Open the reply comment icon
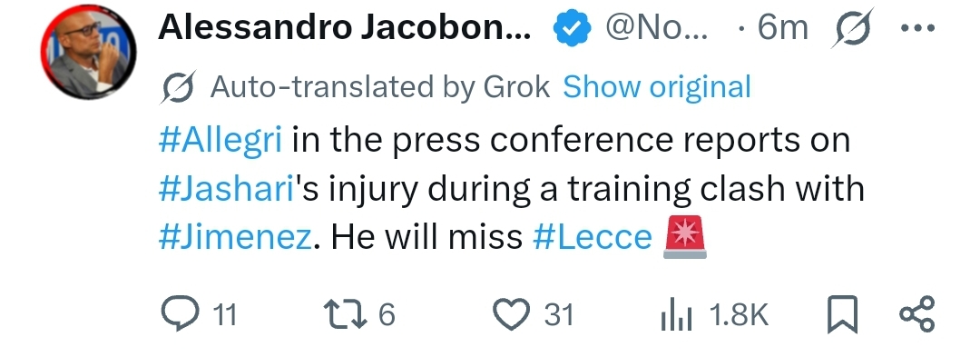980x357 pixels. (180, 313)
